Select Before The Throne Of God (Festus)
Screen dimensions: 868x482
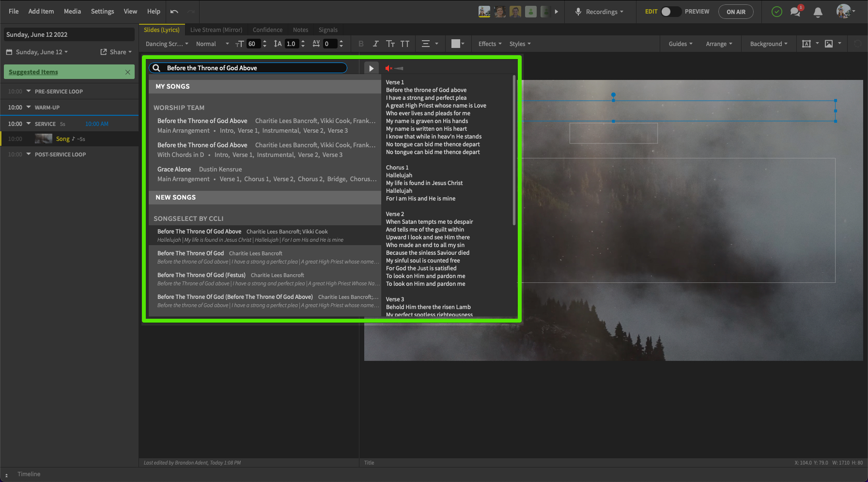[265, 279]
